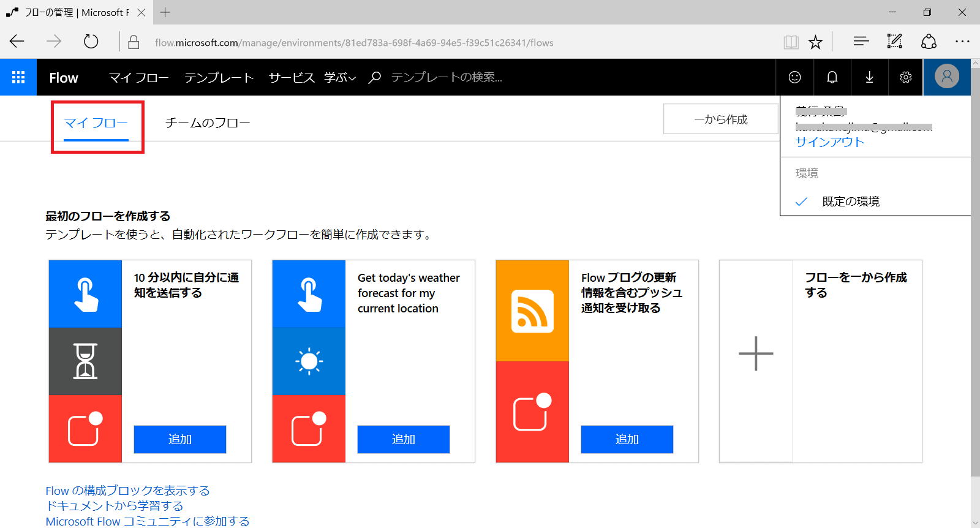Click the orange RSS feed icon
Screen dimensions: 980x528
coord(532,311)
